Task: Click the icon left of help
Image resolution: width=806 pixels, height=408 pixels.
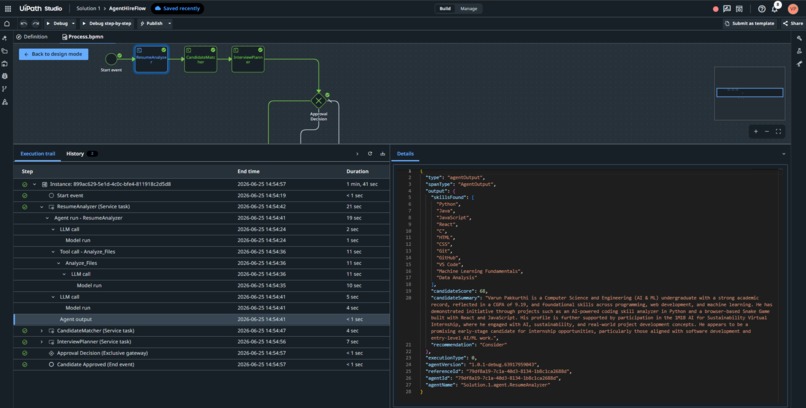Action: coord(739,9)
